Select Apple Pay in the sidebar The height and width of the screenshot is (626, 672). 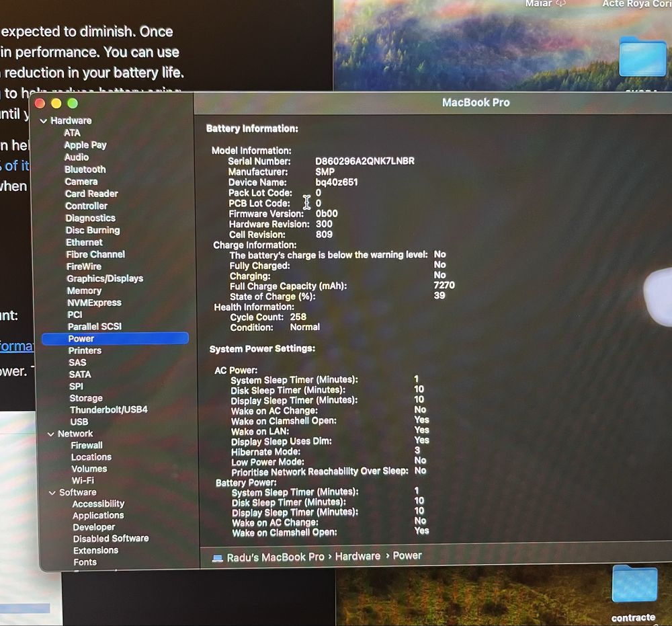(85, 145)
